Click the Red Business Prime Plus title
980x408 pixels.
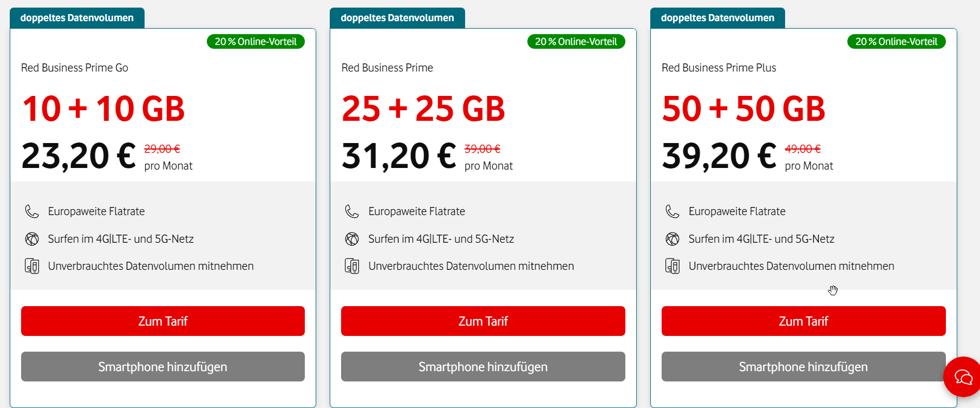[719, 68]
